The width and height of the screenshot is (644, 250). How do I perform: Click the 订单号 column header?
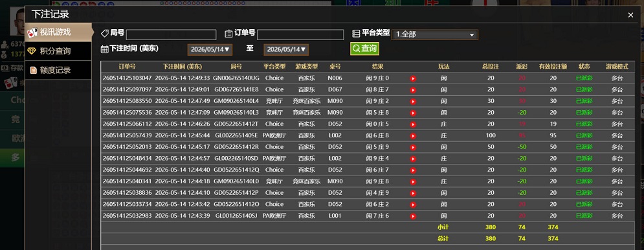pos(127,67)
